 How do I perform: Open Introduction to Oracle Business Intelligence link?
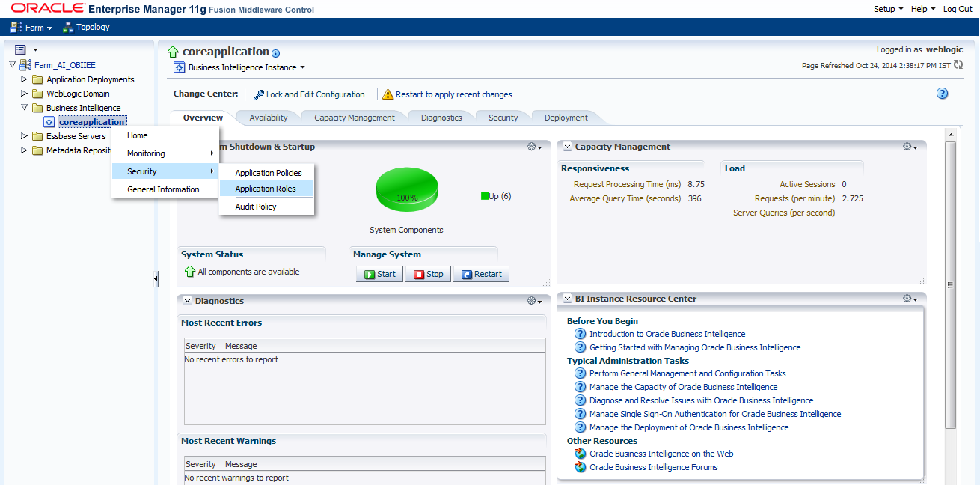pos(667,334)
